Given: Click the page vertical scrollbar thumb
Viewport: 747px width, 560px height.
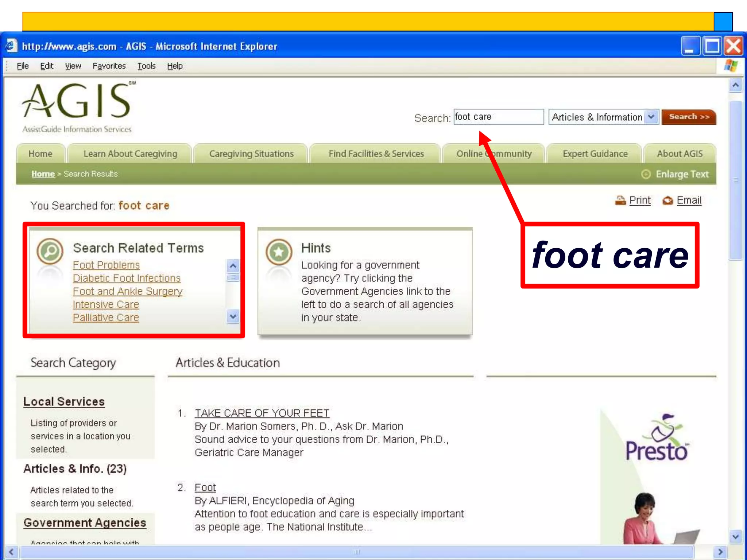Looking at the screenshot, I should tap(736, 180).
